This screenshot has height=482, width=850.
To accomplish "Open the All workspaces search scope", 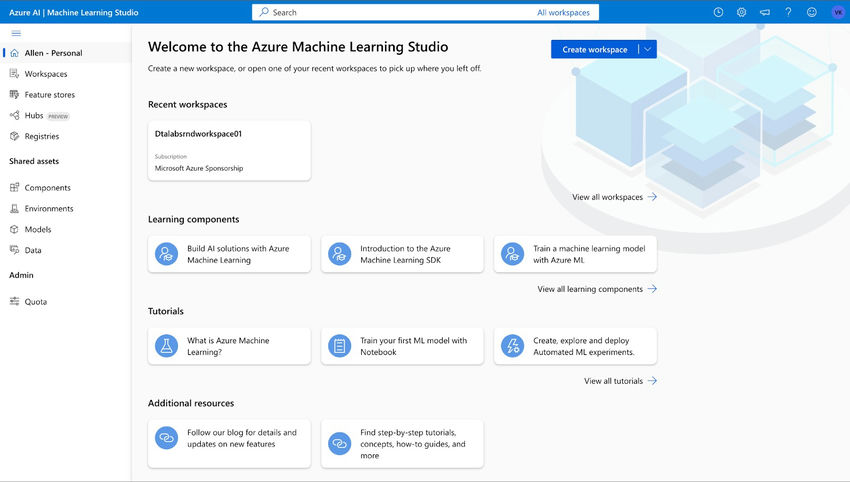I will tap(563, 12).
